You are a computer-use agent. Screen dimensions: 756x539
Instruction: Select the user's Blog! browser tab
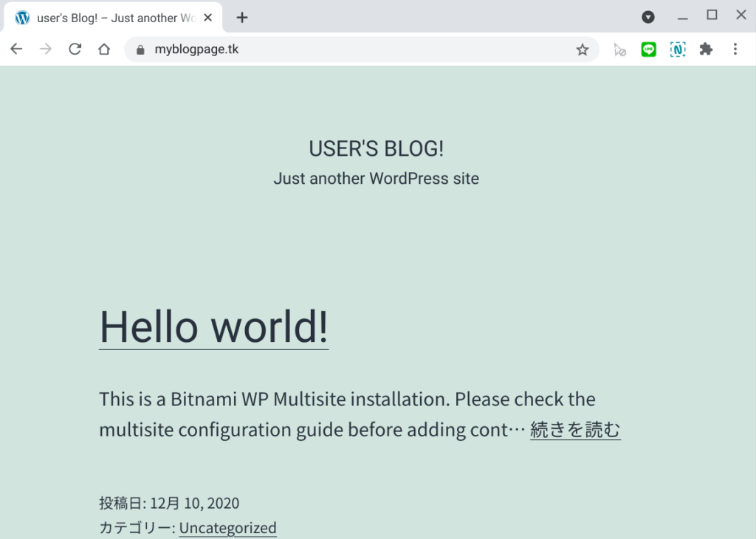113,18
